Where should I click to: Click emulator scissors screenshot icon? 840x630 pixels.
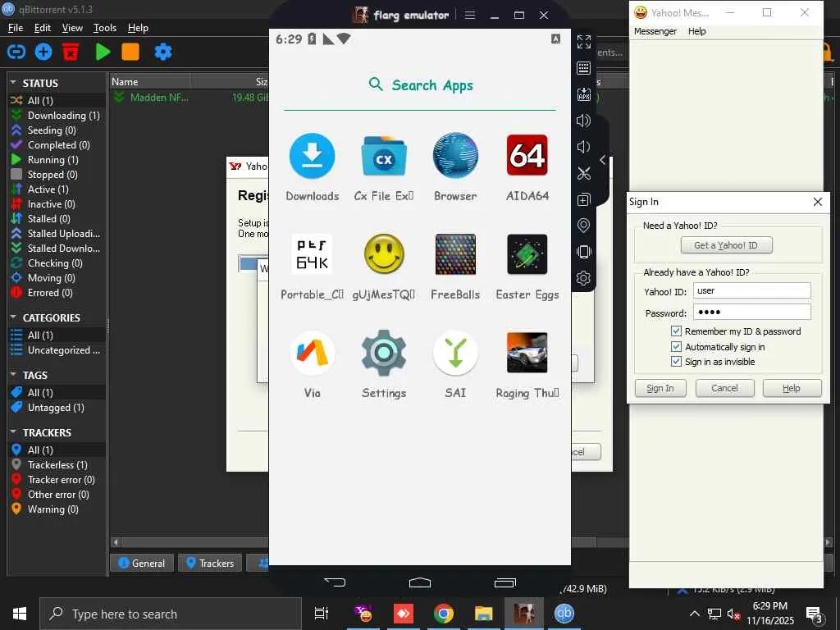pos(584,173)
